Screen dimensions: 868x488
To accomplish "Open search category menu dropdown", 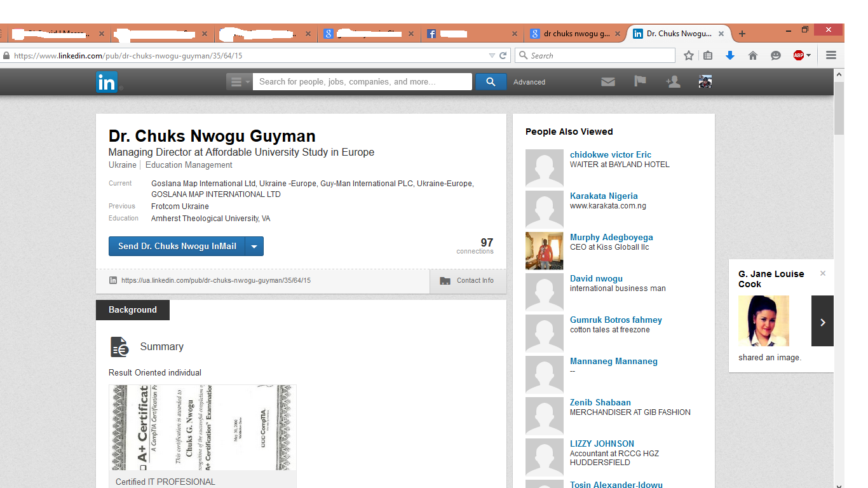I will tap(239, 82).
